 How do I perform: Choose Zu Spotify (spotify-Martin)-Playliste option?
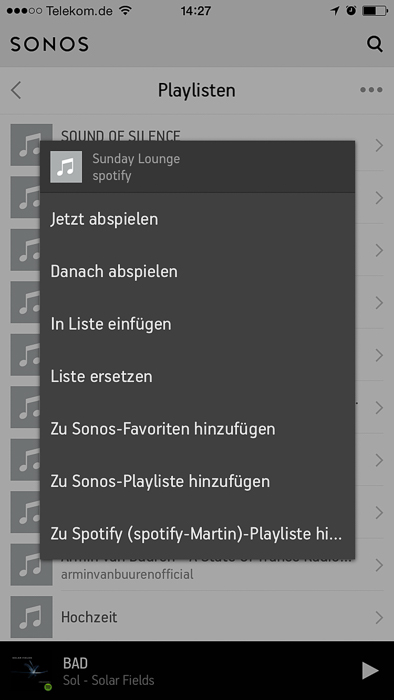coord(197,533)
